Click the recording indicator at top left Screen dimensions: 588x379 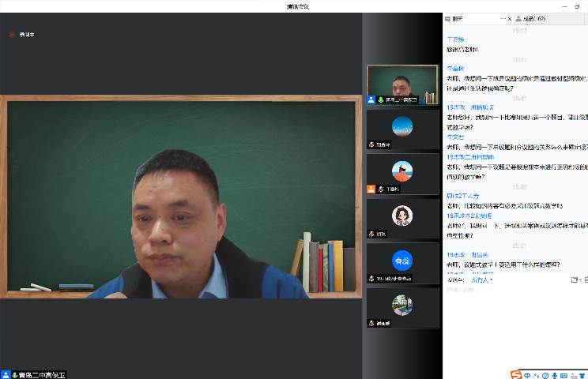click(22, 35)
